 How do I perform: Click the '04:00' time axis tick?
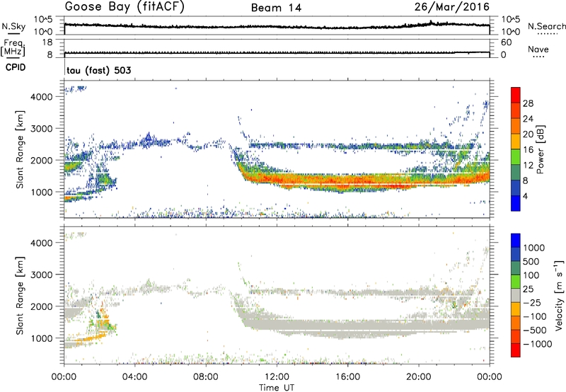(135, 377)
